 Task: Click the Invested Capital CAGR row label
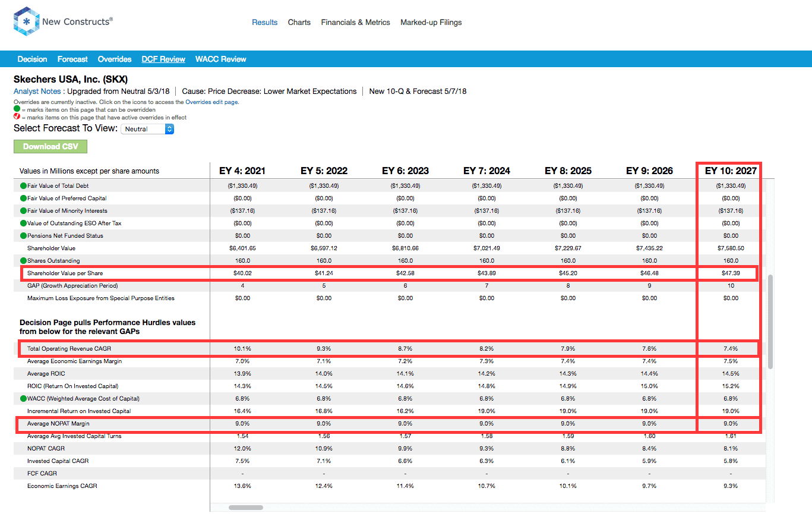(58, 461)
